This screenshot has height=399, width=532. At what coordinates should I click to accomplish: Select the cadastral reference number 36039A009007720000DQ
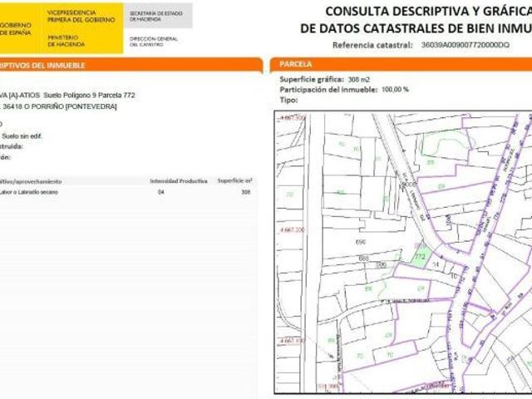[465, 45]
